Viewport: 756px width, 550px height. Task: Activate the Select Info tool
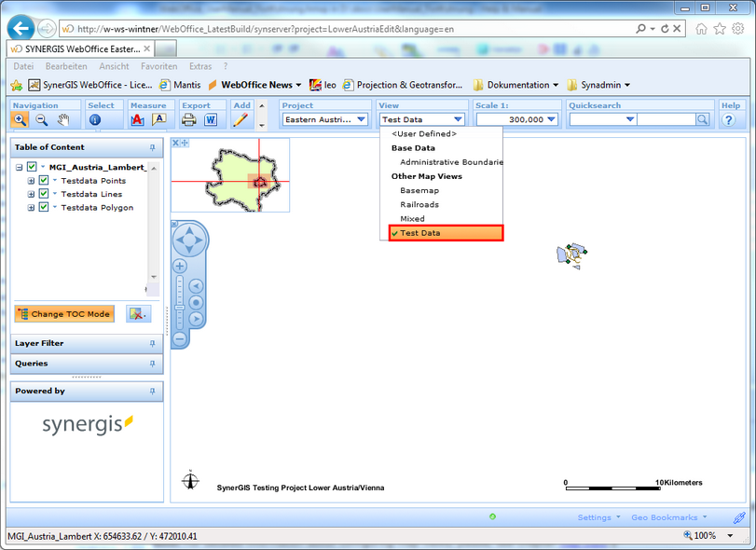[x=96, y=118]
